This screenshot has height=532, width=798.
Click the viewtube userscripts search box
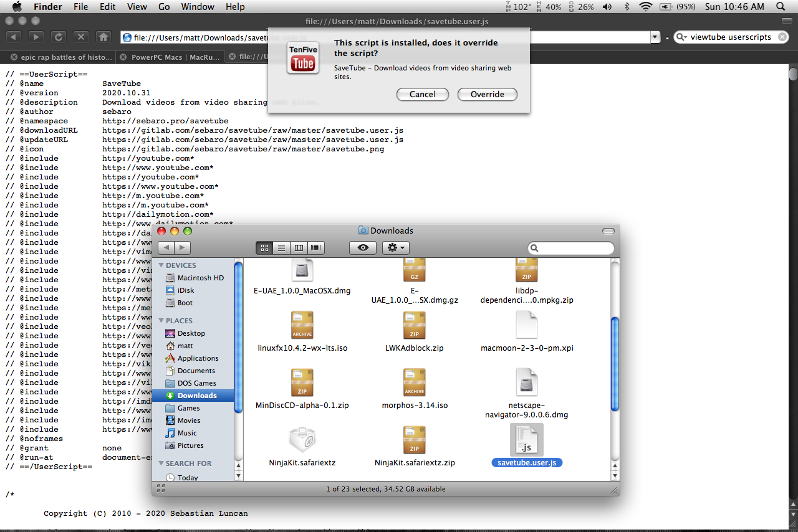(x=730, y=37)
